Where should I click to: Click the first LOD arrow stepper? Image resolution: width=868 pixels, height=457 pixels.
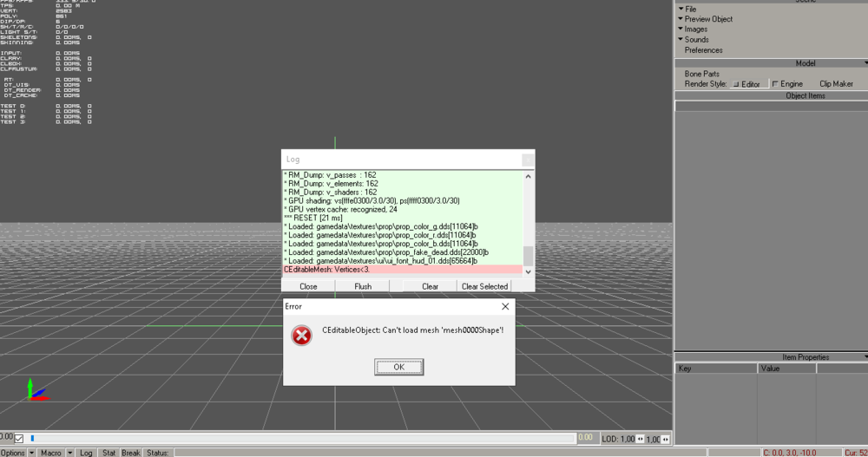tap(640, 440)
